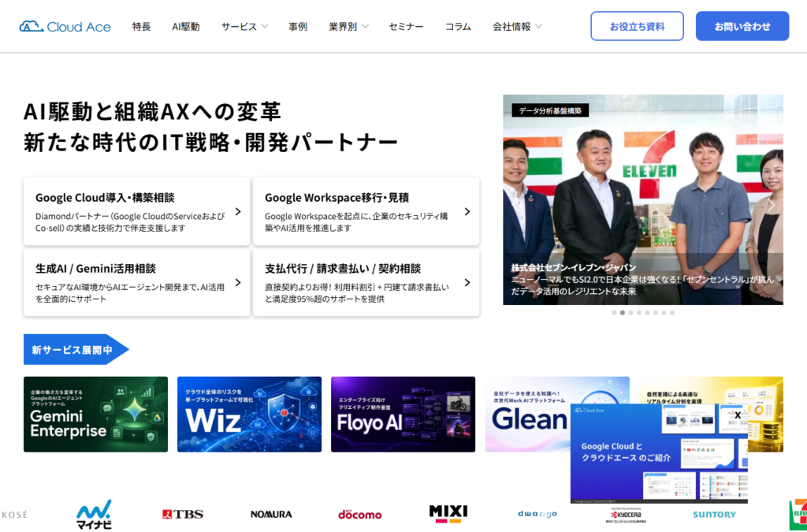
Task: Click the データ分析基盤構築 tag
Action: tap(550, 110)
